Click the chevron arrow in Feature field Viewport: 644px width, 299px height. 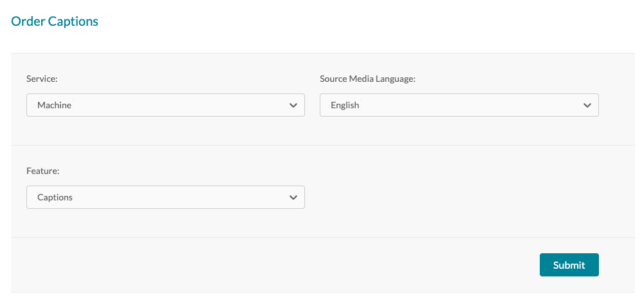point(293,197)
